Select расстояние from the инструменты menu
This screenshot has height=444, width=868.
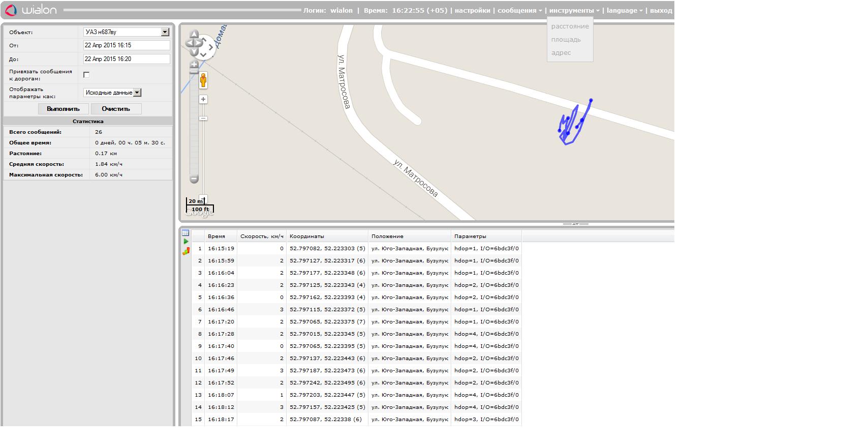coord(570,26)
